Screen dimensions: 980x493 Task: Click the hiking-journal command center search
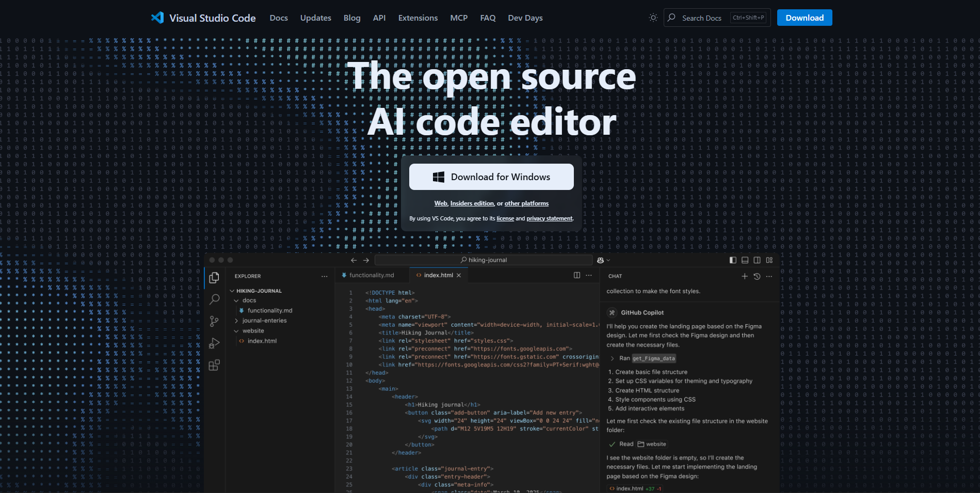(x=484, y=260)
